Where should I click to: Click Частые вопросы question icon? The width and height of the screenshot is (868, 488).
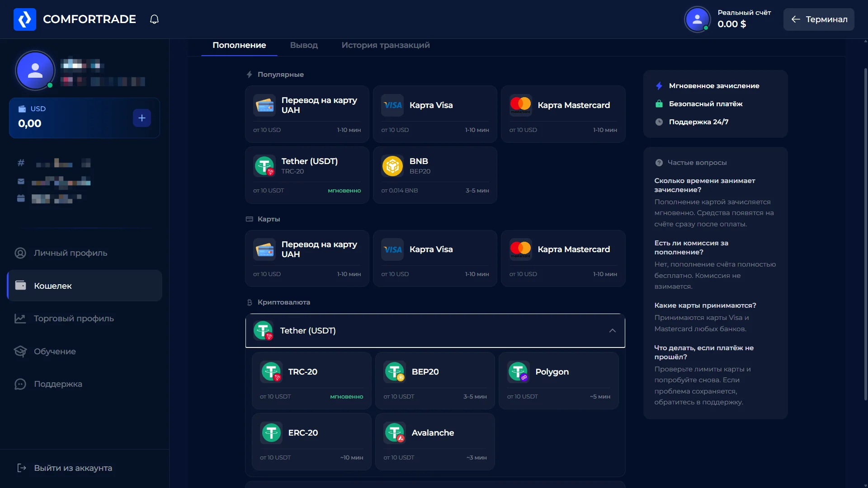659,163
